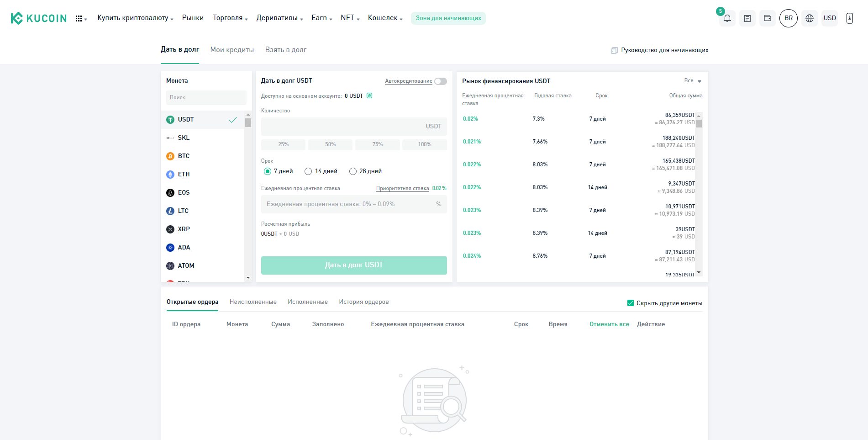Open the apps grid menu icon
Image resolution: width=868 pixels, height=440 pixels.
point(79,18)
